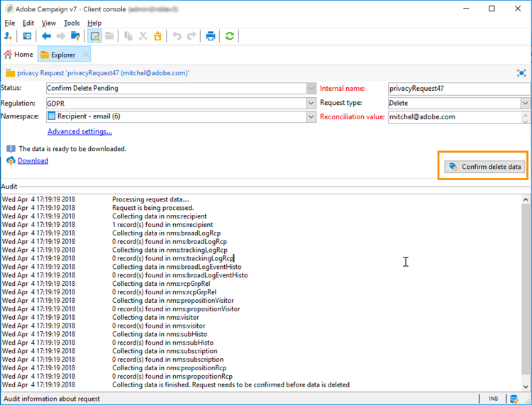Switch to the Home tab
The width and height of the screenshot is (532, 405).
(18, 55)
